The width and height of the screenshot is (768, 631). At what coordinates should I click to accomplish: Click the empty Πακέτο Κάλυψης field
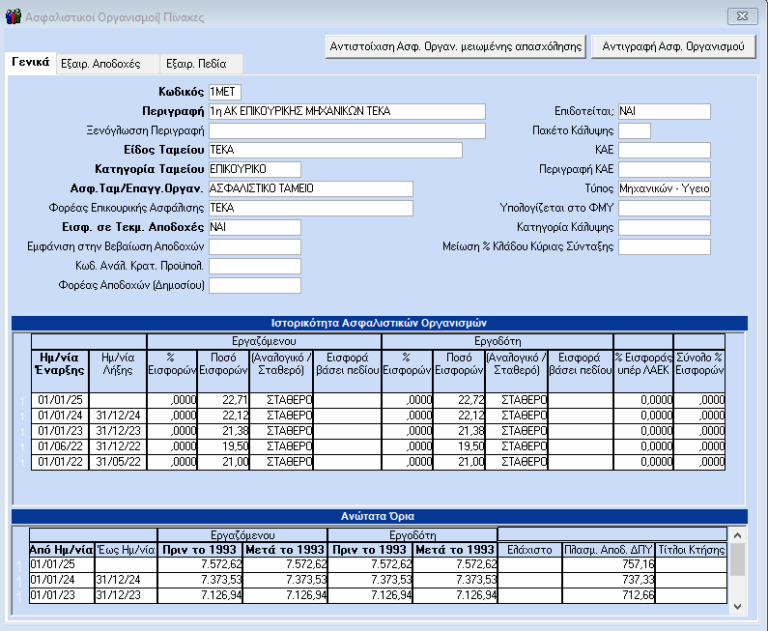tap(634, 130)
